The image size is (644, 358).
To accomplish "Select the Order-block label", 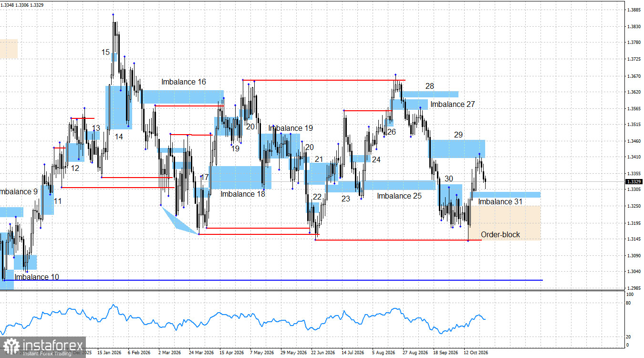I will tap(500, 234).
